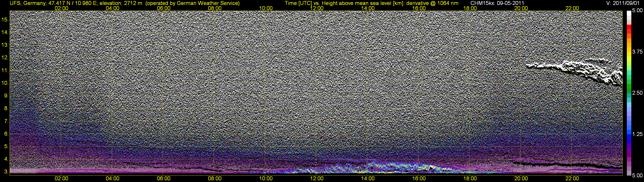Select the coordinates "47.417 N / 10.980 E"
Image resolution: width=644 pixels, height=182 pixels.
coord(72,3)
